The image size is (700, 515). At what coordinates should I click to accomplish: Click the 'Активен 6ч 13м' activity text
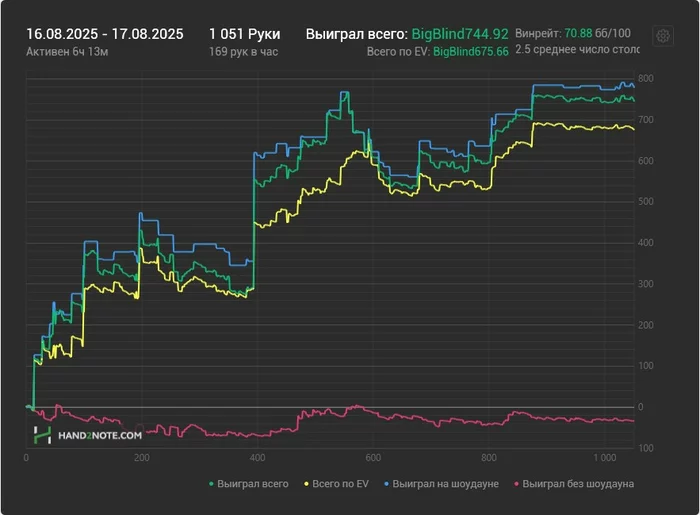point(67,52)
